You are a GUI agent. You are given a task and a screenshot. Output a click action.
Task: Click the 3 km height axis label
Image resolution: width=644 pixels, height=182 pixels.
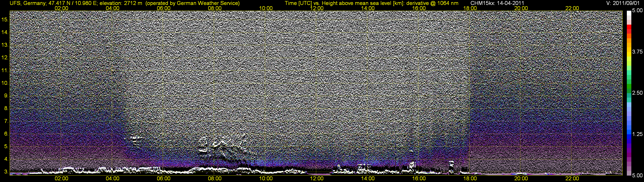(x=6, y=172)
